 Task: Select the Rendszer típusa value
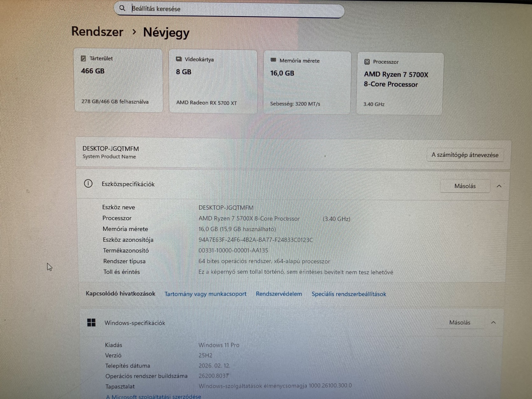pos(264,261)
